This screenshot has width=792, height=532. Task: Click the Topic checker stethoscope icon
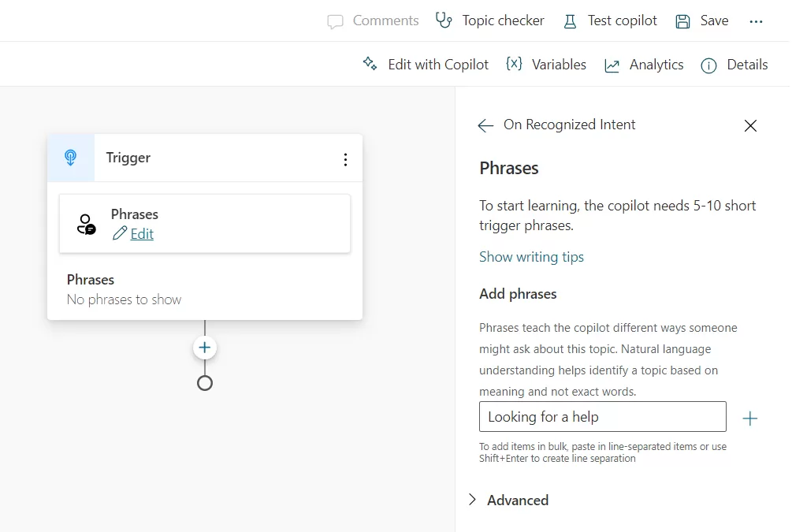click(x=444, y=20)
